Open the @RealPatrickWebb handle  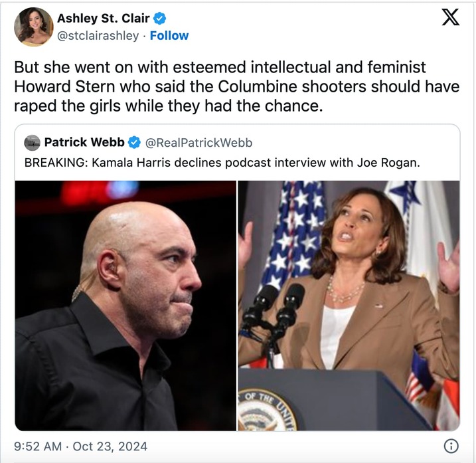[x=199, y=142]
